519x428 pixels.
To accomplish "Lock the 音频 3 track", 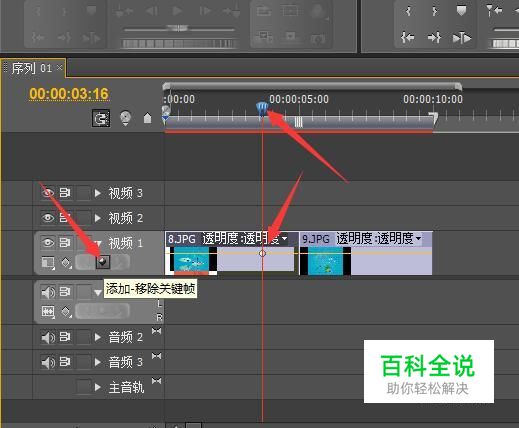I will click(x=83, y=362).
